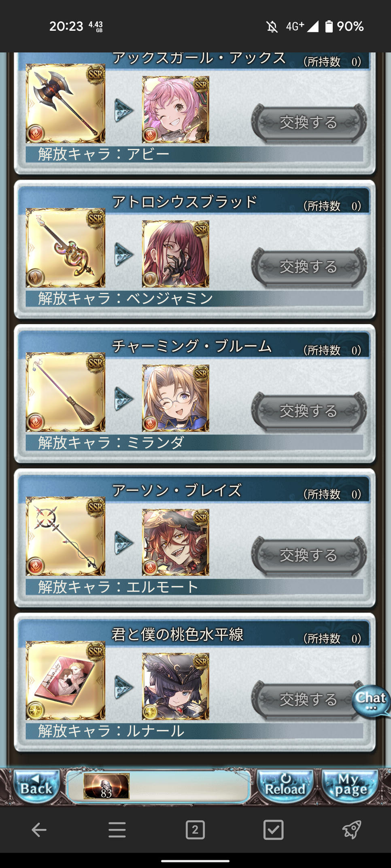Tap the Reload button
Viewport: 391px width, 868px height.
coord(285,786)
